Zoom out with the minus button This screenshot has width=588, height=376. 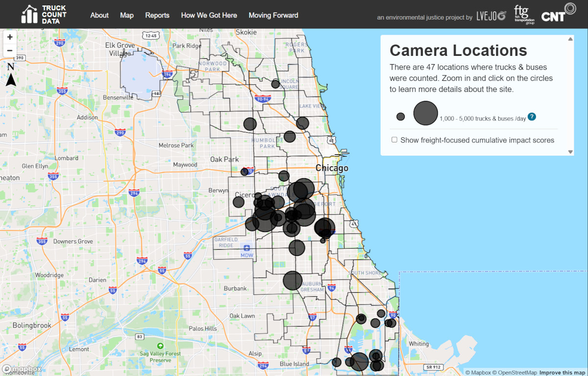click(10, 50)
